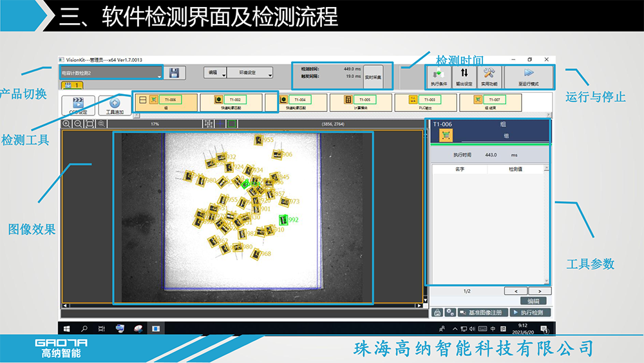Click the 实时采集 button
Viewport: 644px width, 363px height.
(x=373, y=77)
